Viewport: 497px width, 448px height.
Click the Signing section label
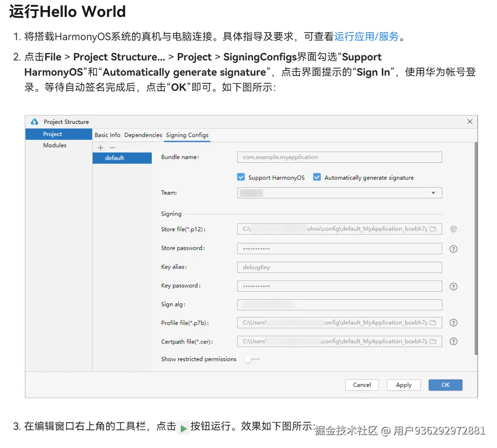point(171,214)
